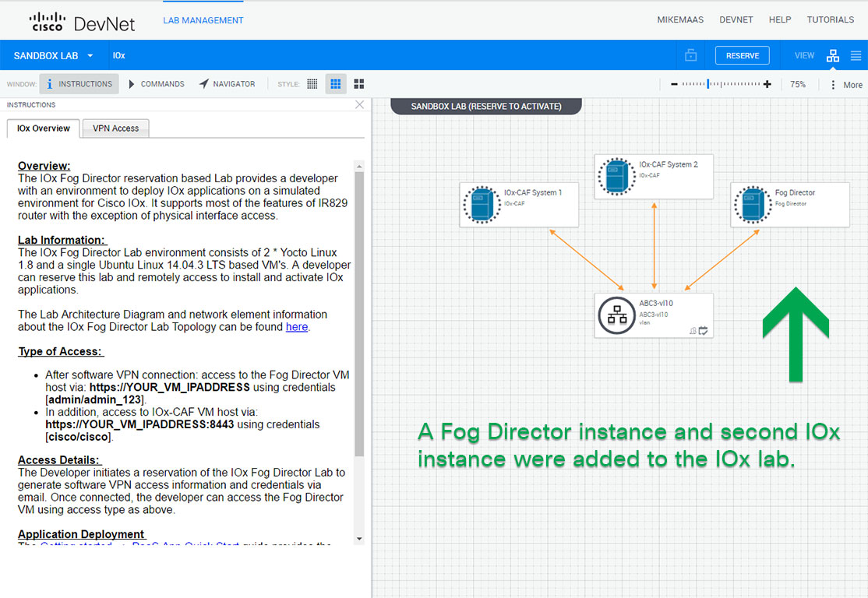The image size is (868, 598).
Task: Toggle the Instructions window
Action: [x=79, y=84]
